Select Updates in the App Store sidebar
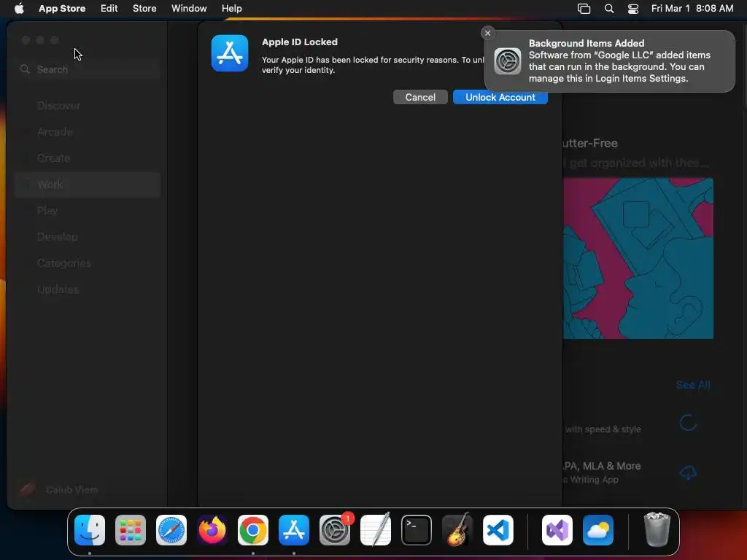 pos(88,289)
